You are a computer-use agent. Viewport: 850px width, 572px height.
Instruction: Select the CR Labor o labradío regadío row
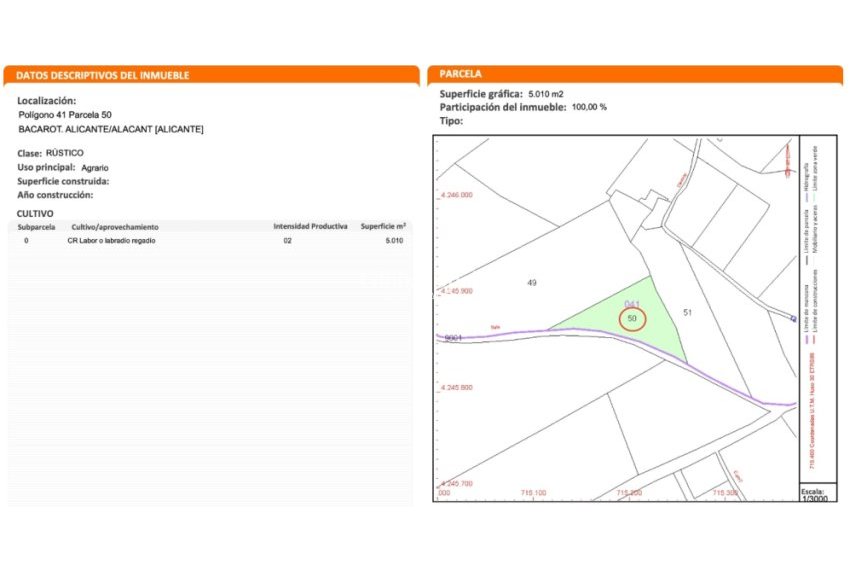[112, 241]
